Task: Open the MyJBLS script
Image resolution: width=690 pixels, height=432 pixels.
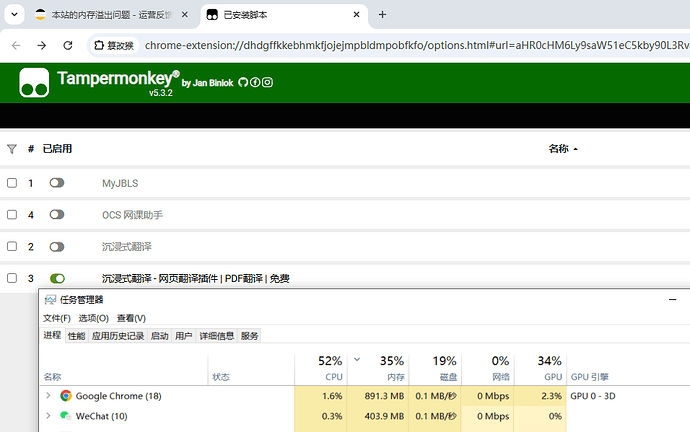Action: click(x=120, y=183)
